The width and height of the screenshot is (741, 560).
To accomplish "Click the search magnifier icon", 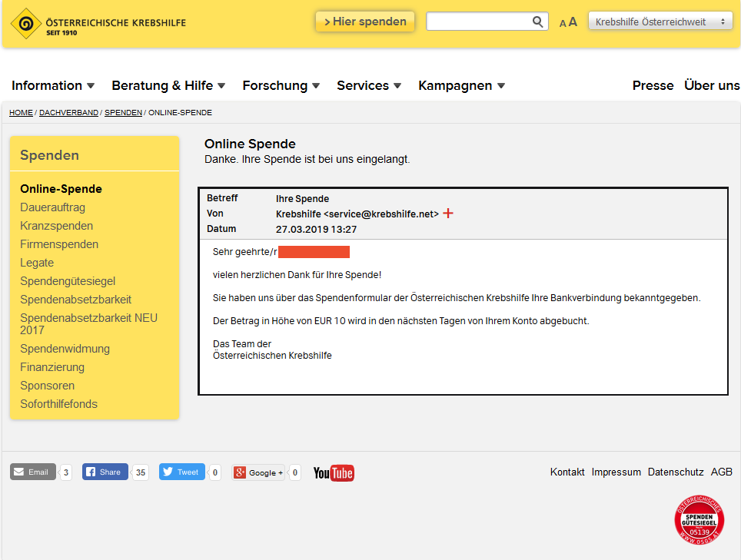I will click(x=538, y=22).
